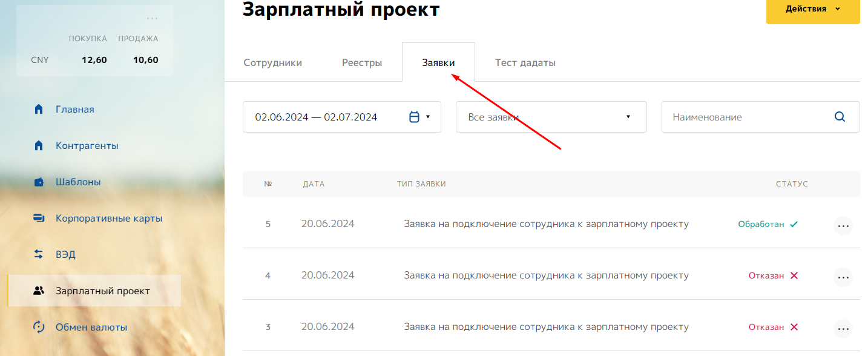The width and height of the screenshot is (868, 356).
Task: Expand the Действия dropdown button
Action: pos(812,9)
